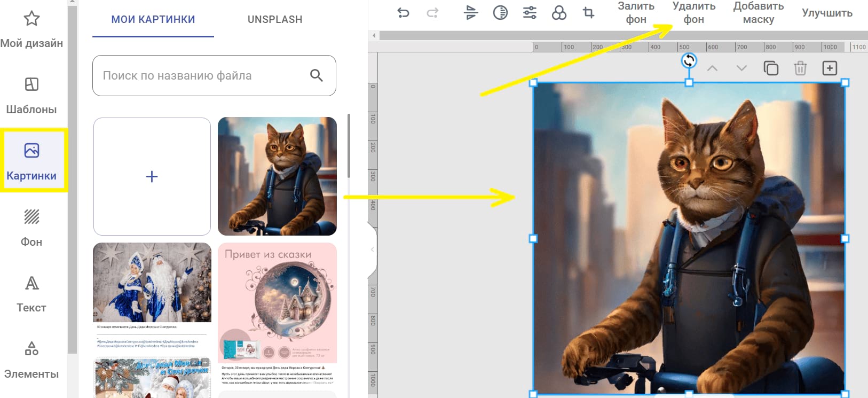The height and width of the screenshot is (398, 868).
Task: Click Улучшить button
Action: click(x=827, y=13)
